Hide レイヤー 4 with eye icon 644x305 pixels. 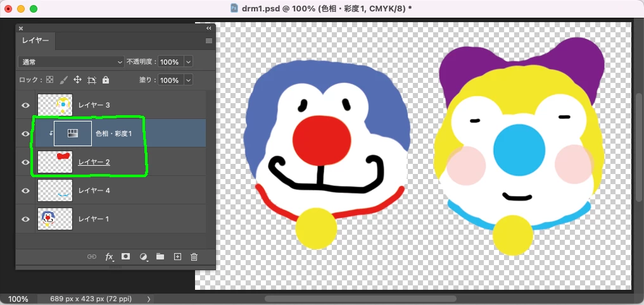click(25, 190)
